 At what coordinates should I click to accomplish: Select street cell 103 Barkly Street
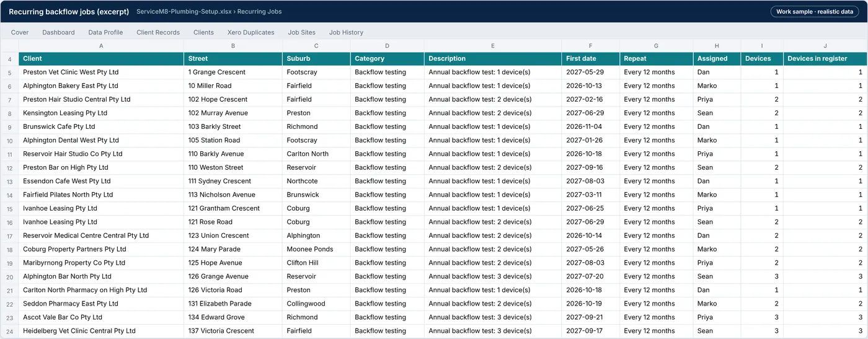click(x=233, y=127)
